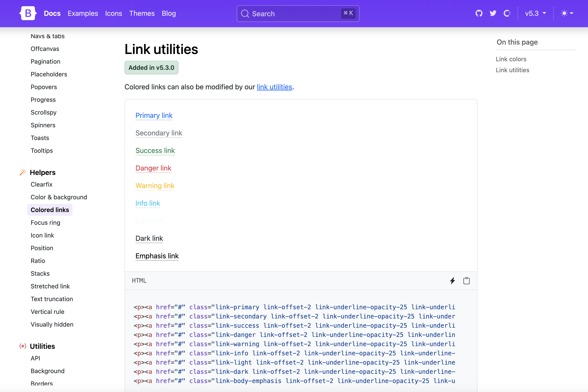Click the Open Collective icon

507,13
